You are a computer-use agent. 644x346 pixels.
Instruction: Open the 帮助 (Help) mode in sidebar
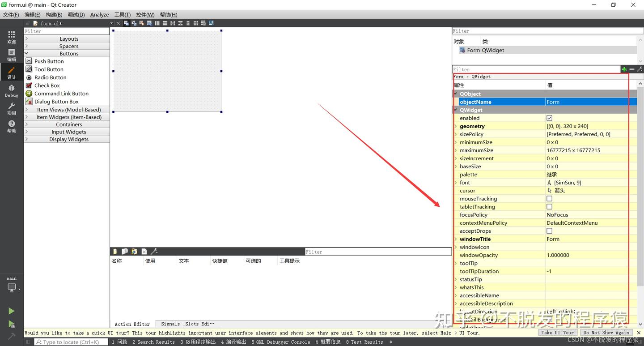click(12, 126)
